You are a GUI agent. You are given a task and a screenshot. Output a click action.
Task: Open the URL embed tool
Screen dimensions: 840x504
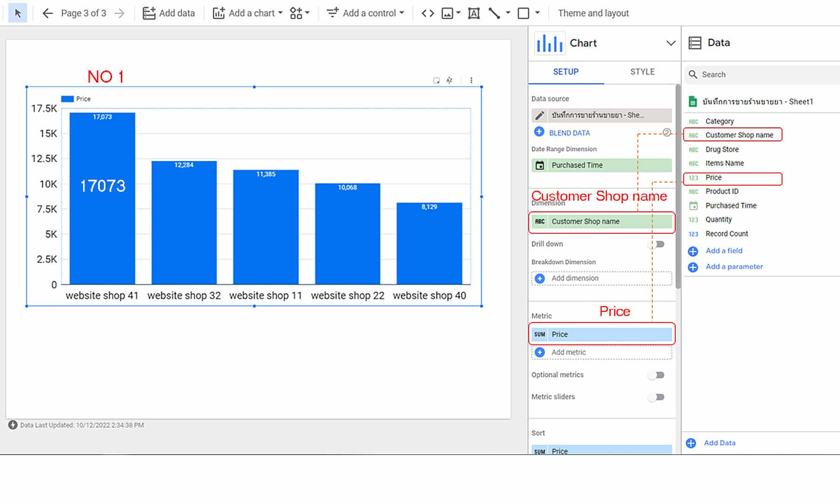[x=427, y=13]
